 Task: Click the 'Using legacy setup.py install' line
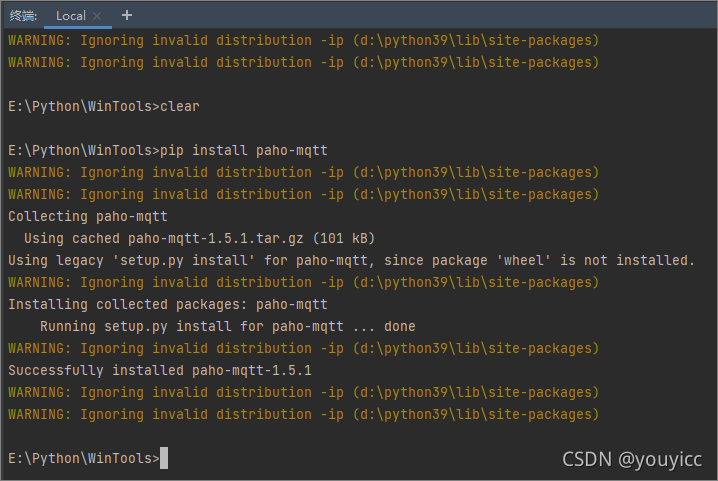[x=351, y=260]
